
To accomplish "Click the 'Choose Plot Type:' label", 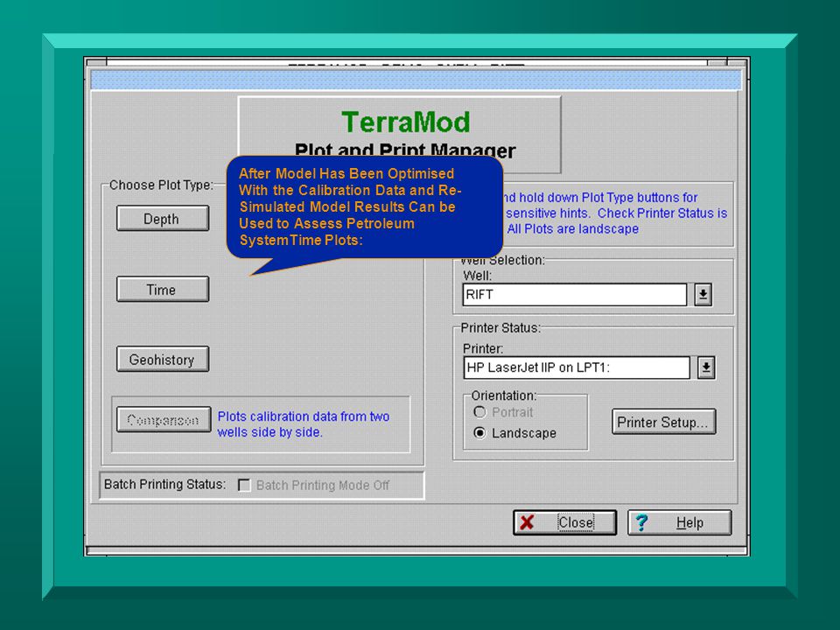I will click(x=161, y=185).
